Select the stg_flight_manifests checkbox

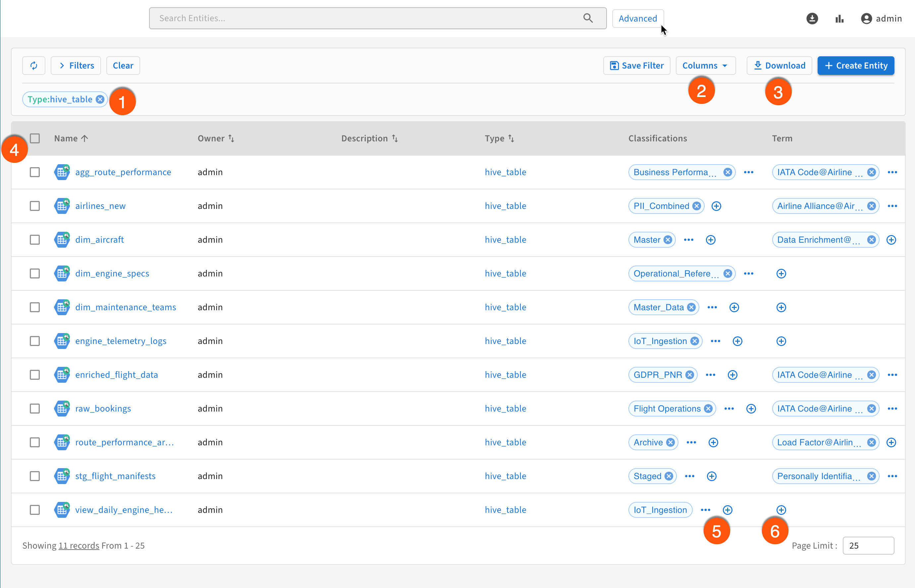click(35, 476)
